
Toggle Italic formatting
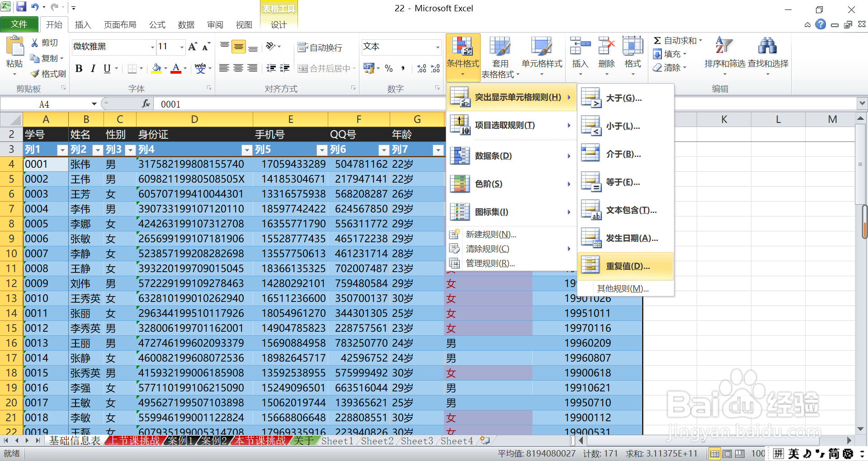click(93, 68)
